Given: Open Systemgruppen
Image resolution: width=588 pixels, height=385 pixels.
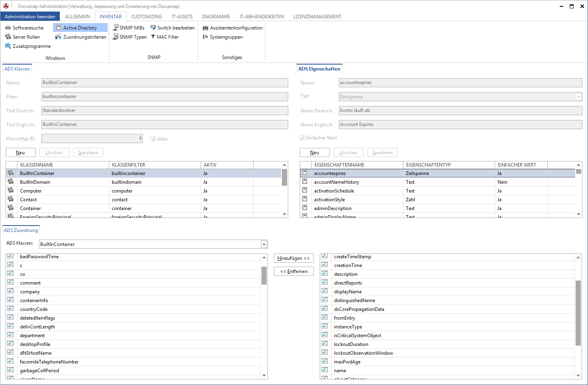Looking at the screenshot, I should click(x=222, y=37).
